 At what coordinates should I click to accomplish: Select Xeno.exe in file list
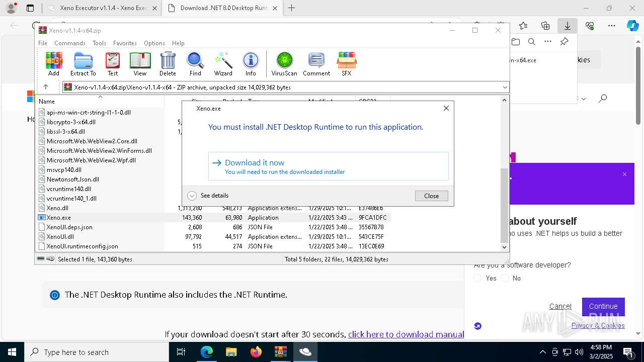coord(59,218)
